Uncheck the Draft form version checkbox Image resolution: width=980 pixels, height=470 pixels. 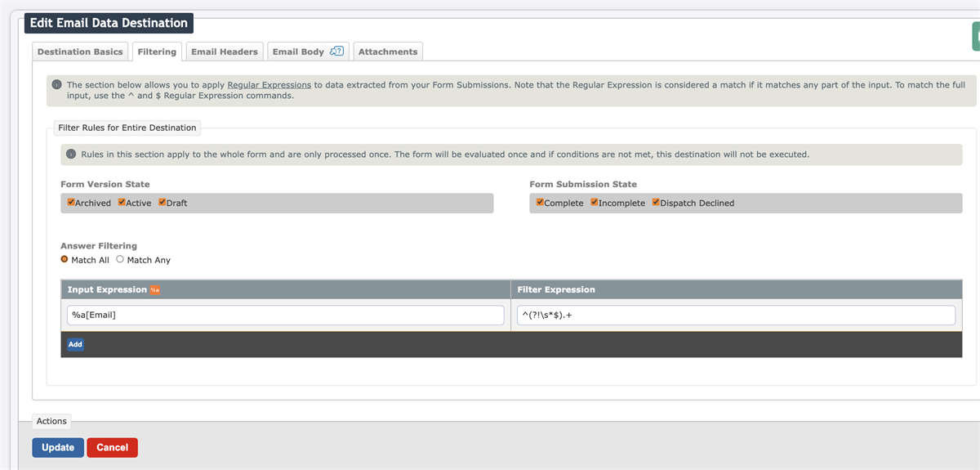[163, 202]
